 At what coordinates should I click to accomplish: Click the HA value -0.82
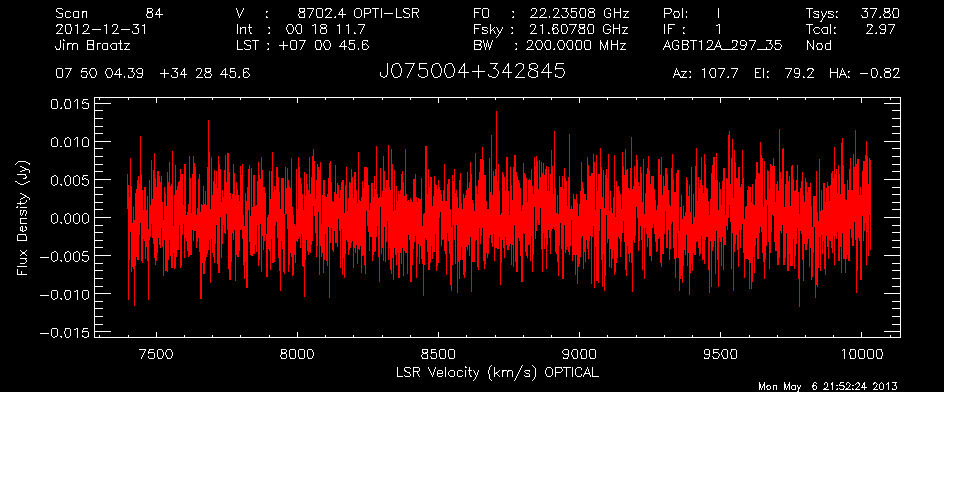click(880, 74)
